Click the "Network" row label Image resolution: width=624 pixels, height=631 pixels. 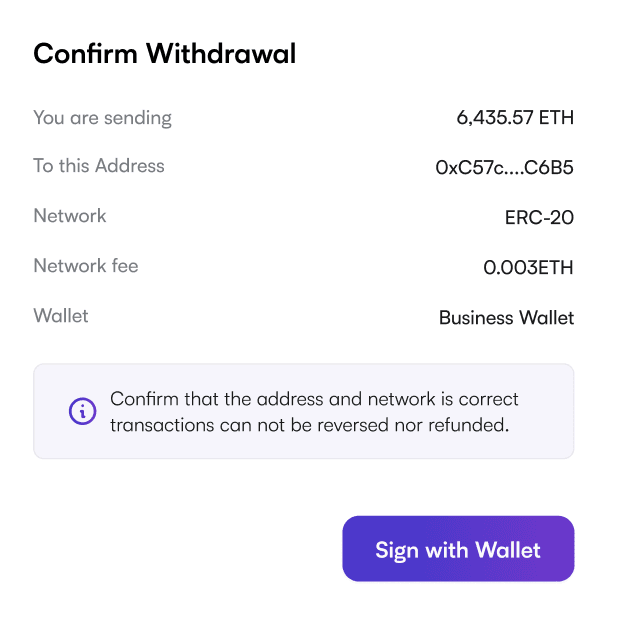(70, 216)
